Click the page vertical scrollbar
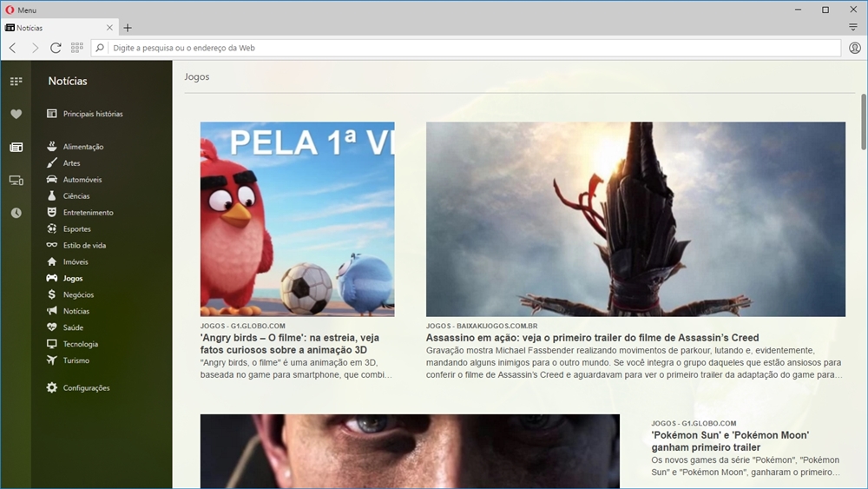The image size is (868, 489). click(864, 122)
